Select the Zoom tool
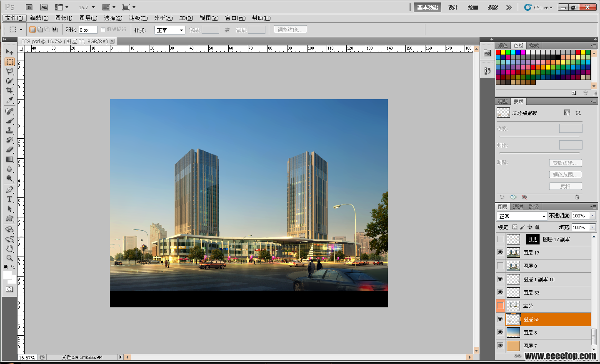This screenshot has height=364, width=600. click(x=10, y=258)
